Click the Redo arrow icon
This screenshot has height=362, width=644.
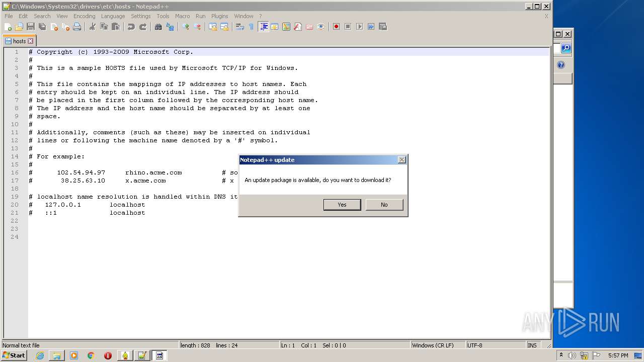[143, 27]
